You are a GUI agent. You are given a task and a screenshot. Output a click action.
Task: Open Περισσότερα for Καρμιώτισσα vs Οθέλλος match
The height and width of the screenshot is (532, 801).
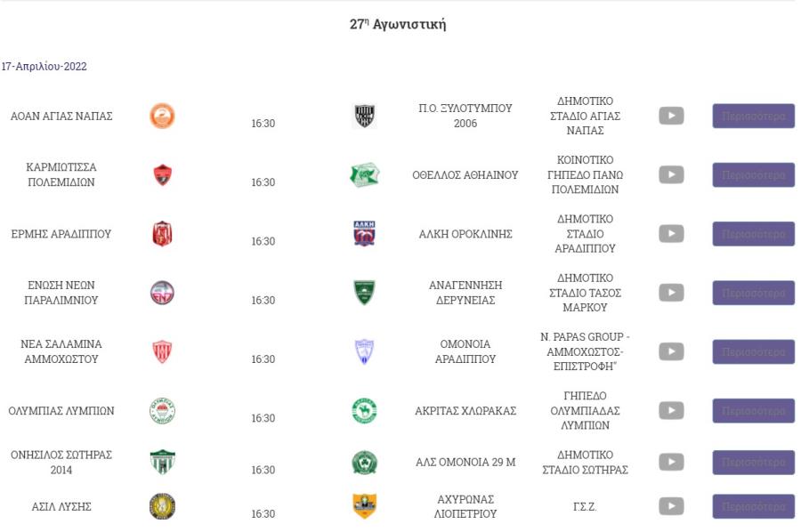pyautogui.click(x=754, y=175)
